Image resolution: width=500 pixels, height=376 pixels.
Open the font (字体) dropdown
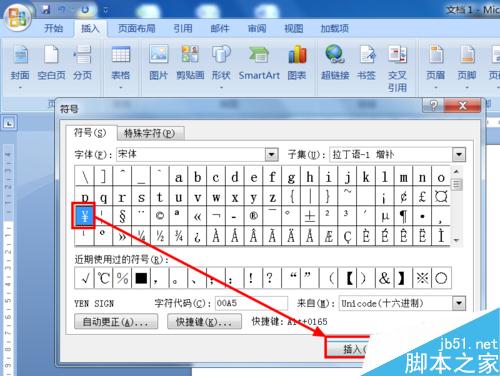click(272, 154)
